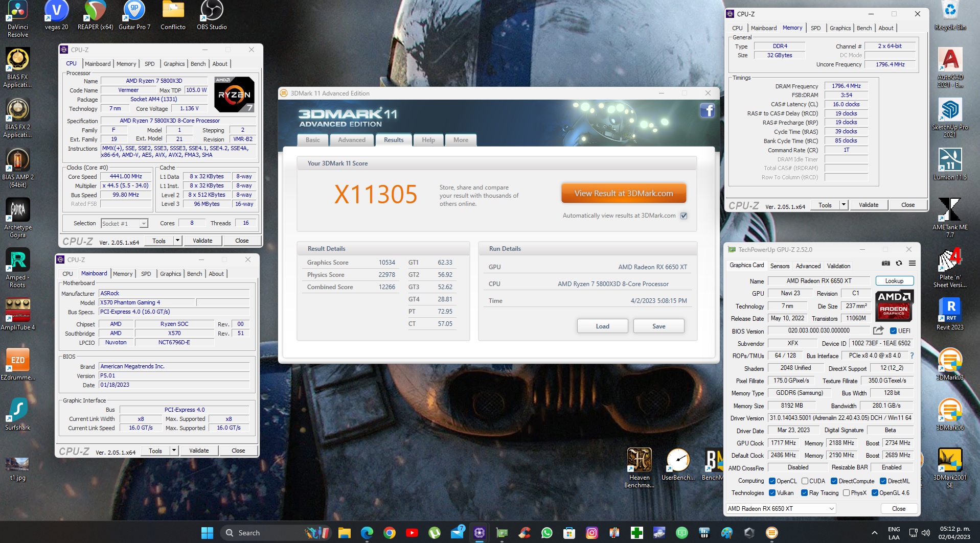
Task: Open the Heaven Benchmark desktop icon
Action: pos(639,468)
